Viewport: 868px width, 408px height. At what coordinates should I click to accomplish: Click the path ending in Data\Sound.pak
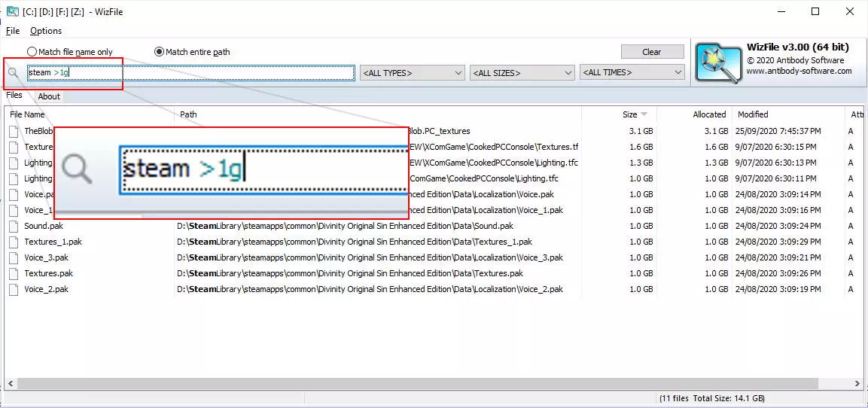coord(346,226)
